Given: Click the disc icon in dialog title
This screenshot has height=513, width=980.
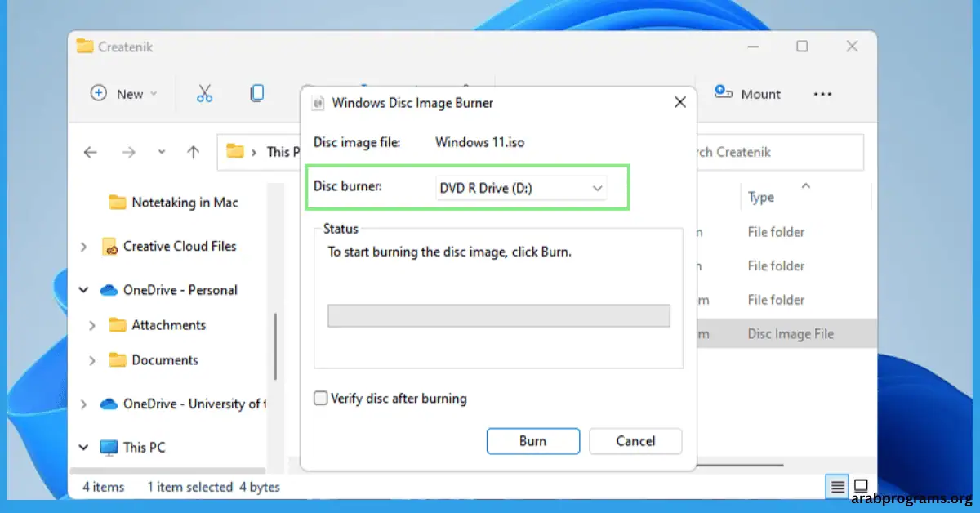Looking at the screenshot, I should (x=318, y=103).
